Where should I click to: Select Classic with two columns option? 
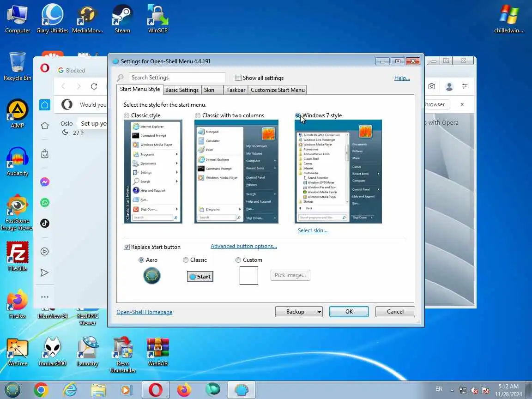coord(198,115)
